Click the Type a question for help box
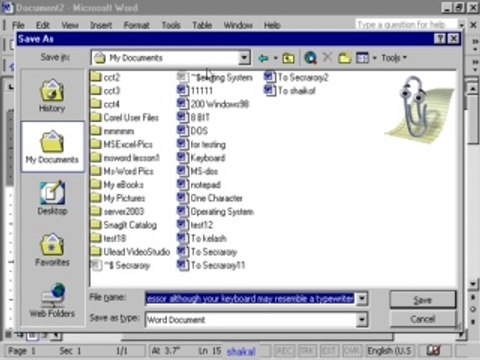 tap(406, 25)
